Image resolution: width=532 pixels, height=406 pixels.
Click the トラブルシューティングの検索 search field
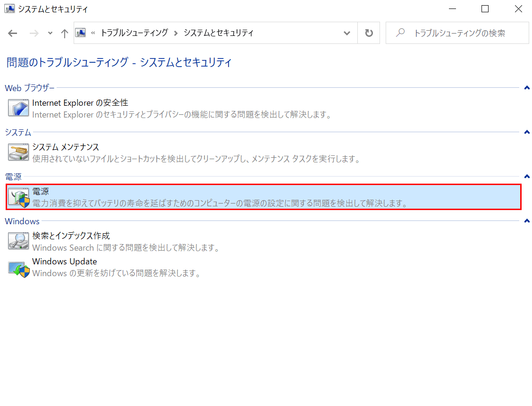tap(457, 33)
